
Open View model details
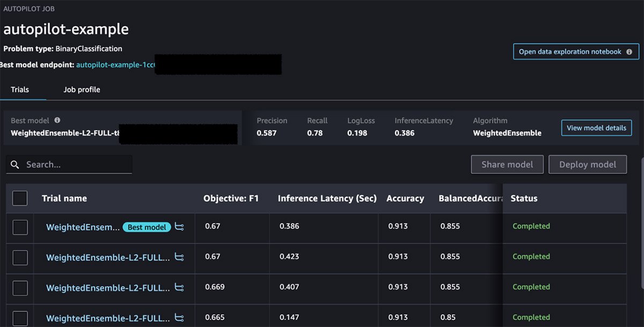pos(596,128)
